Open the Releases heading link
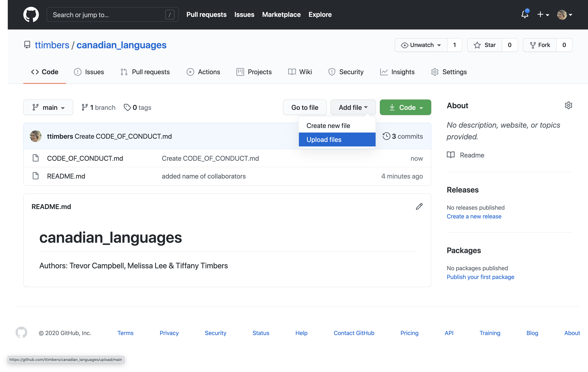This screenshot has height=372, width=588. point(463,190)
